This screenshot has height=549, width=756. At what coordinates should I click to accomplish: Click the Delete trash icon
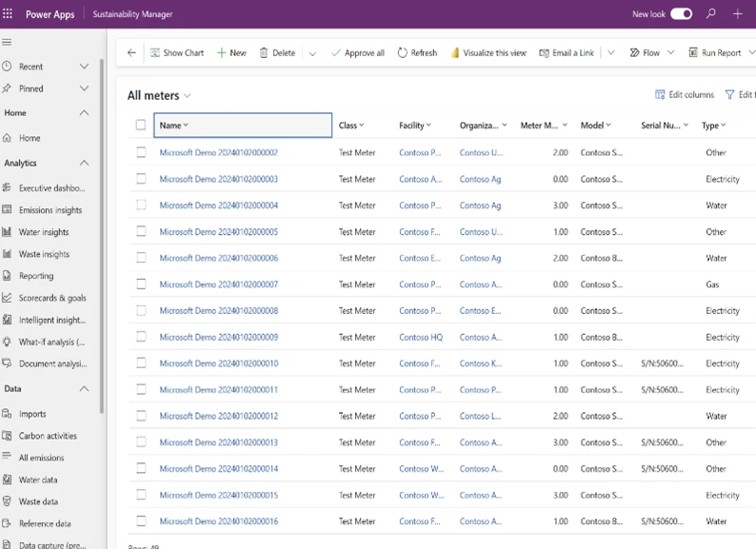(x=264, y=53)
